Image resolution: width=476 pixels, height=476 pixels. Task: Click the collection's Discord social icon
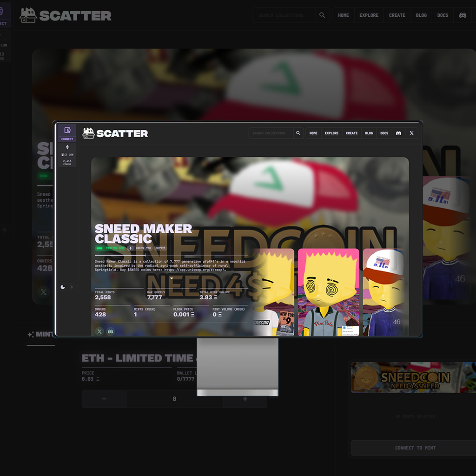pos(111,331)
